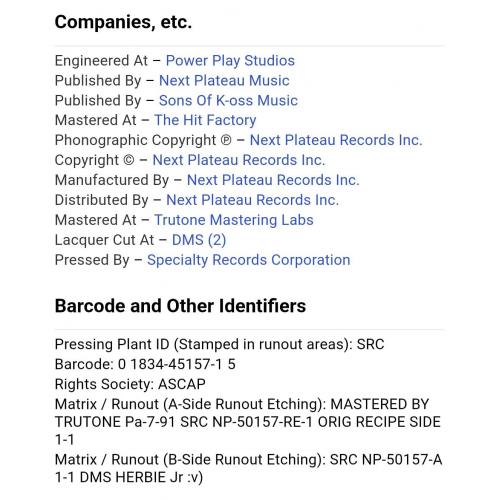Open the Specialty Records Corporation link
The height and width of the screenshot is (500, 500).
[x=249, y=260]
